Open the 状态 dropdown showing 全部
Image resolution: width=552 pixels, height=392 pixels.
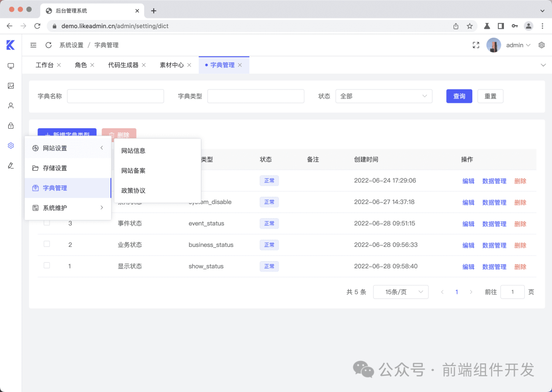point(383,96)
